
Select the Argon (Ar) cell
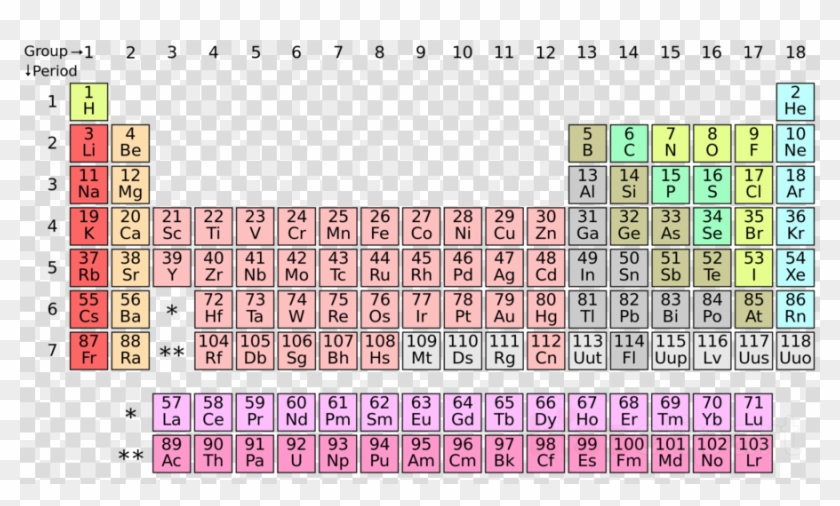point(795,185)
